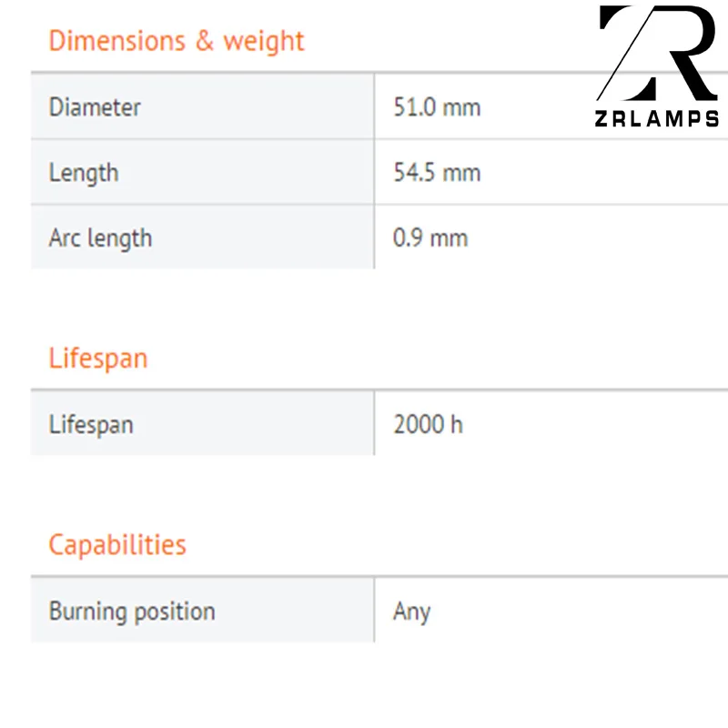Select the Any burning position value
Screen dimensions: 728x728
pos(411,612)
